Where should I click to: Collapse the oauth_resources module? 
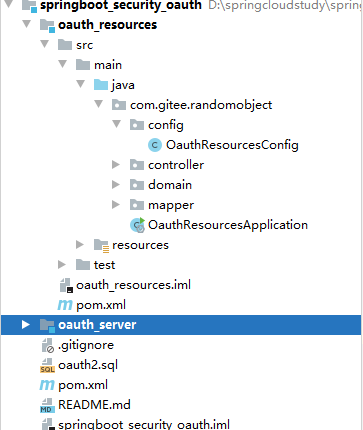click(x=27, y=24)
